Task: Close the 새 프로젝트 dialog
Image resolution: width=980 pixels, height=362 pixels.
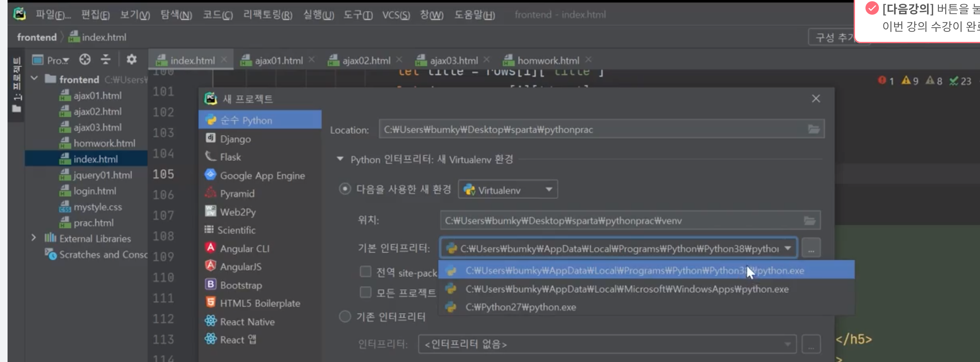Action: 816,98
